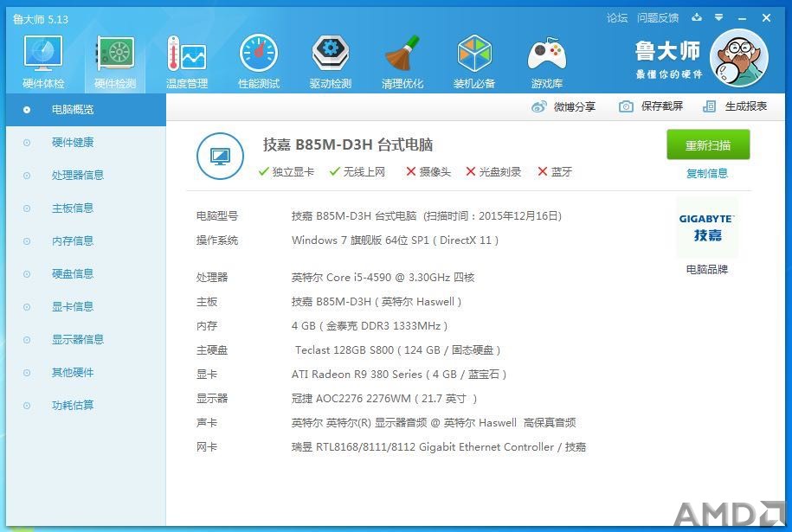Screen dimensions: 792x532
Task: Select 硬盘信息 in the sidebar
Action: pos(86,273)
